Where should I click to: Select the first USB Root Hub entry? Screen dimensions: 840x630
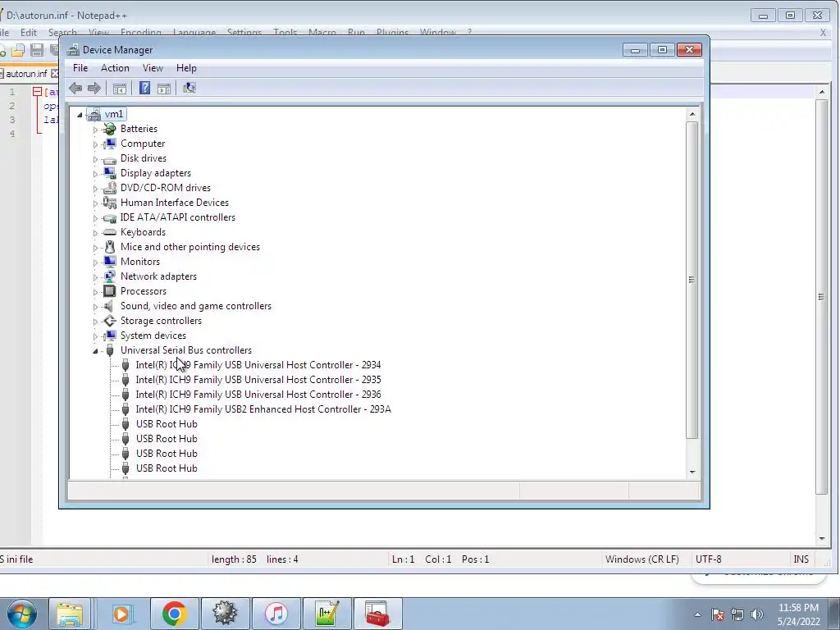click(x=167, y=424)
